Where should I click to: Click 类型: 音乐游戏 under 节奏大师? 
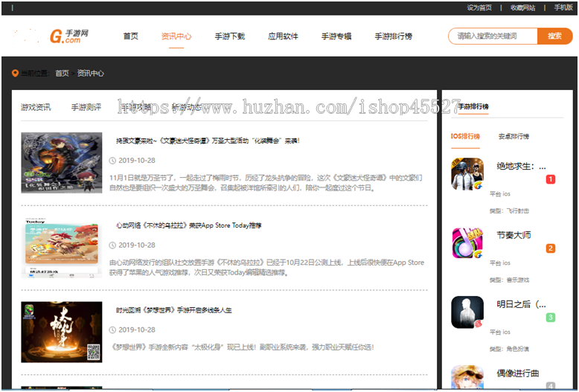pyautogui.click(x=509, y=280)
